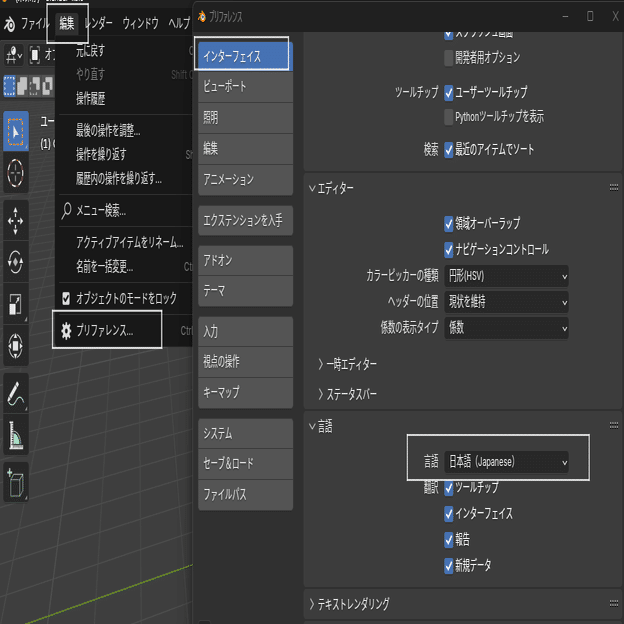Toggle the 翻訳 インターフェイス checkbox
This screenshot has width=624, height=624.
coord(448,514)
